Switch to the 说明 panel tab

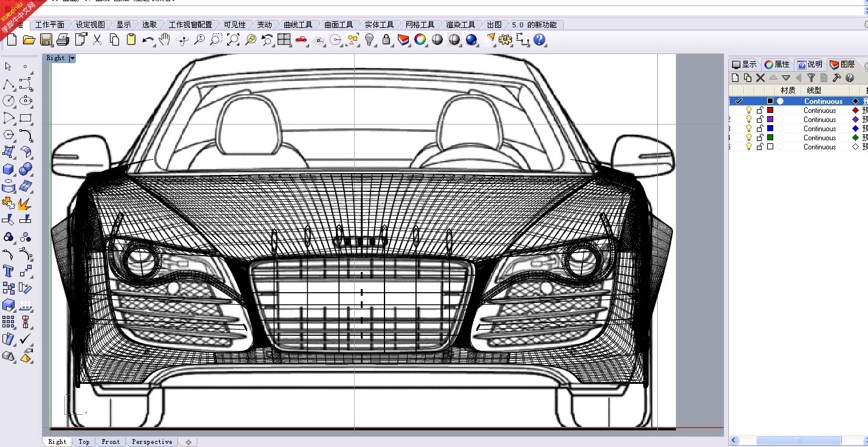tap(810, 64)
